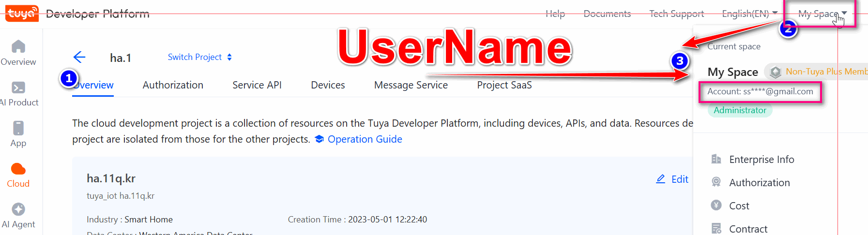Select the project Overview tab
The width and height of the screenshot is (868, 235).
[x=93, y=85]
